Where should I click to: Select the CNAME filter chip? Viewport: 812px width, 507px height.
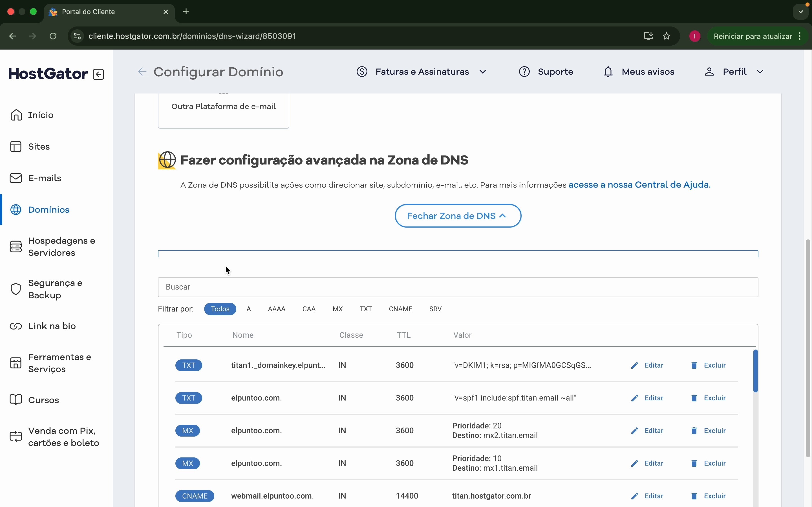point(400,309)
